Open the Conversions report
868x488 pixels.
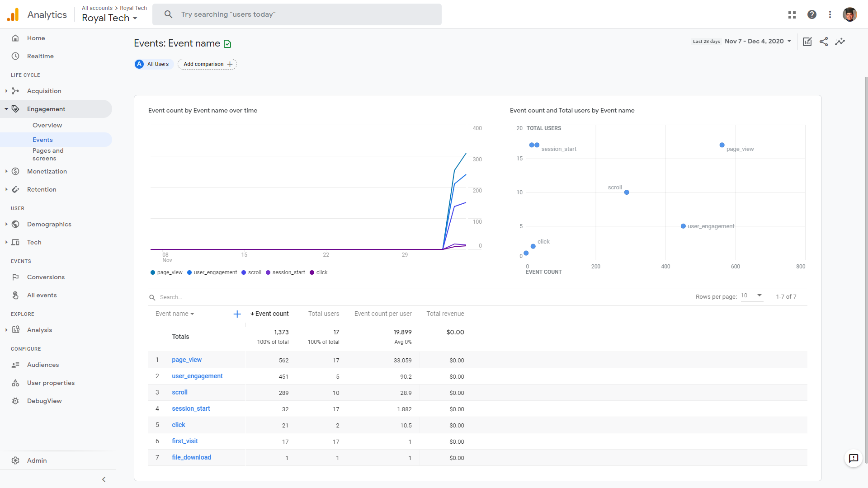pos(46,277)
